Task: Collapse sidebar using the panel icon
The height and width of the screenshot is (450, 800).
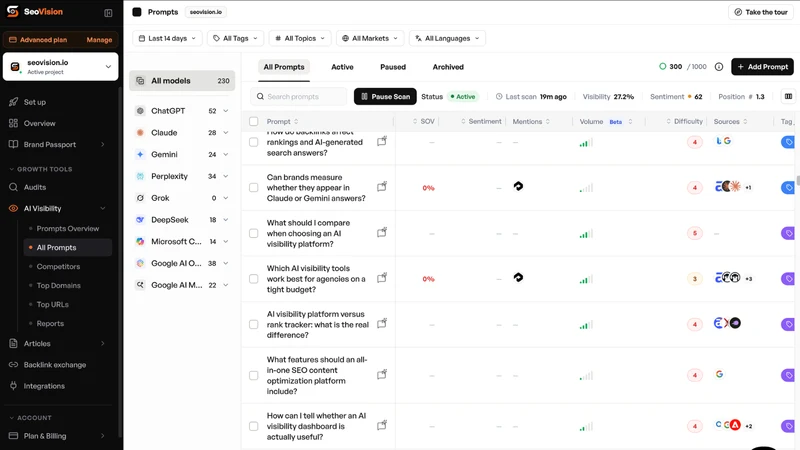Action: 108,13
